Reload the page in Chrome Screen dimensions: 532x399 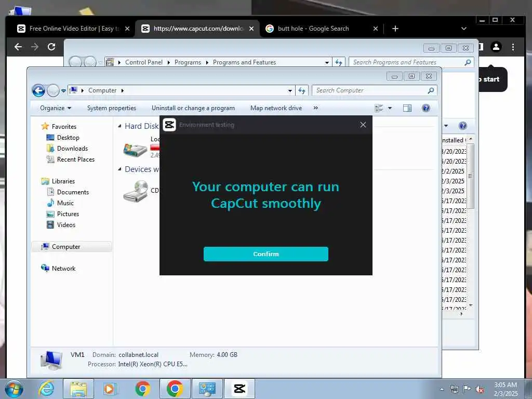pyautogui.click(x=51, y=47)
